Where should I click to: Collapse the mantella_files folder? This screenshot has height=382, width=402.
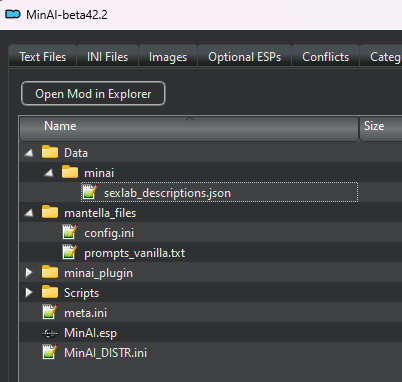point(29,213)
